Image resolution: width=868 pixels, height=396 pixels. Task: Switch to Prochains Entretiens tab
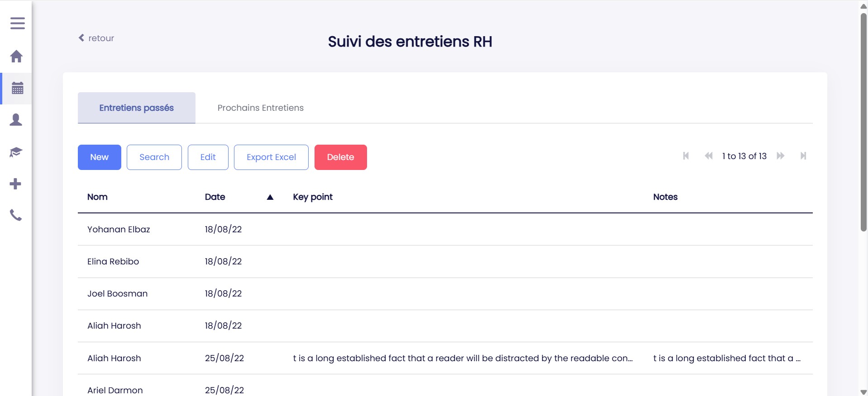[x=260, y=108]
